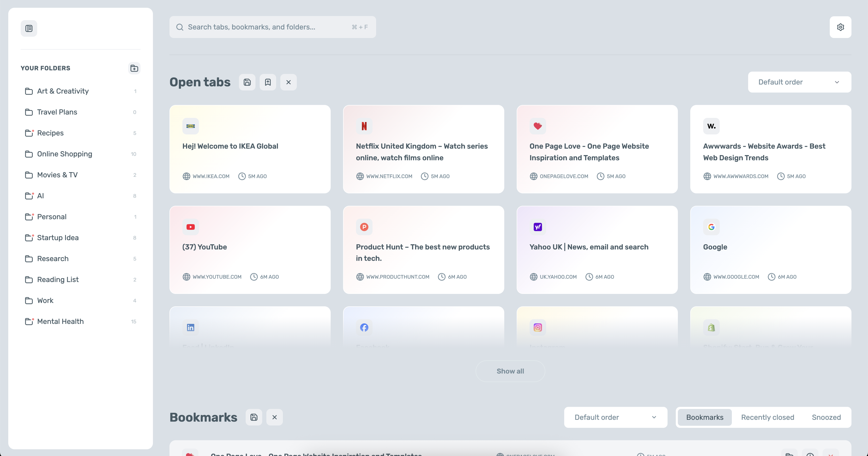The width and height of the screenshot is (868, 456).
Task: Open settings gear icon
Action: (x=840, y=27)
